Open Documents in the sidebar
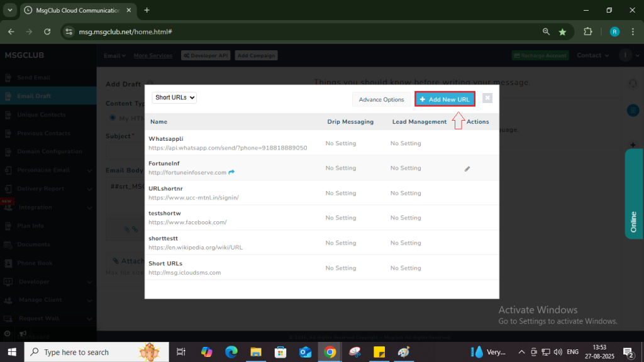The image size is (644, 362). (x=48, y=244)
